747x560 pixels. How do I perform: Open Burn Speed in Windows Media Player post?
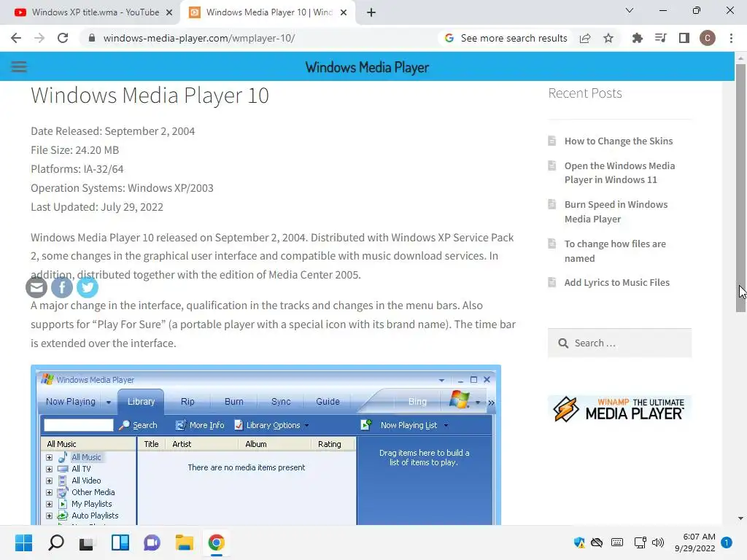pos(616,211)
